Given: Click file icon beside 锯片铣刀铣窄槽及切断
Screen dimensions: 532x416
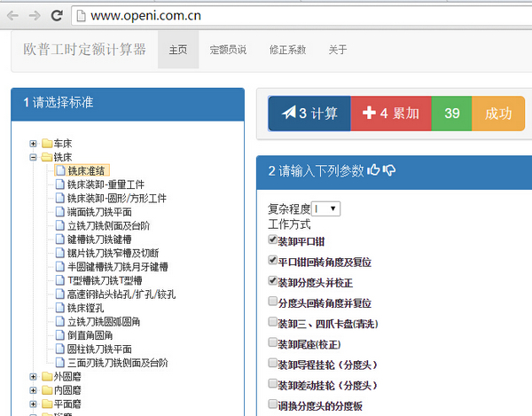Looking at the screenshot, I should point(59,253).
